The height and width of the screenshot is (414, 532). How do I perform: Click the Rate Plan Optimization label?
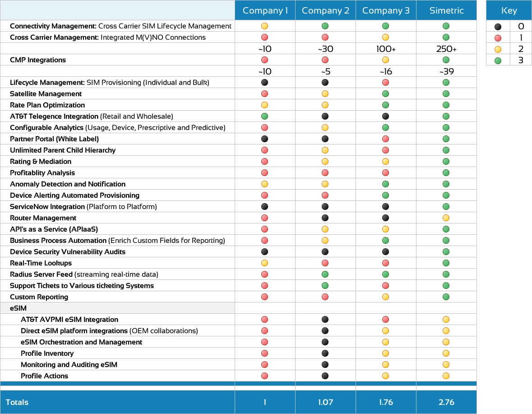click(47, 105)
